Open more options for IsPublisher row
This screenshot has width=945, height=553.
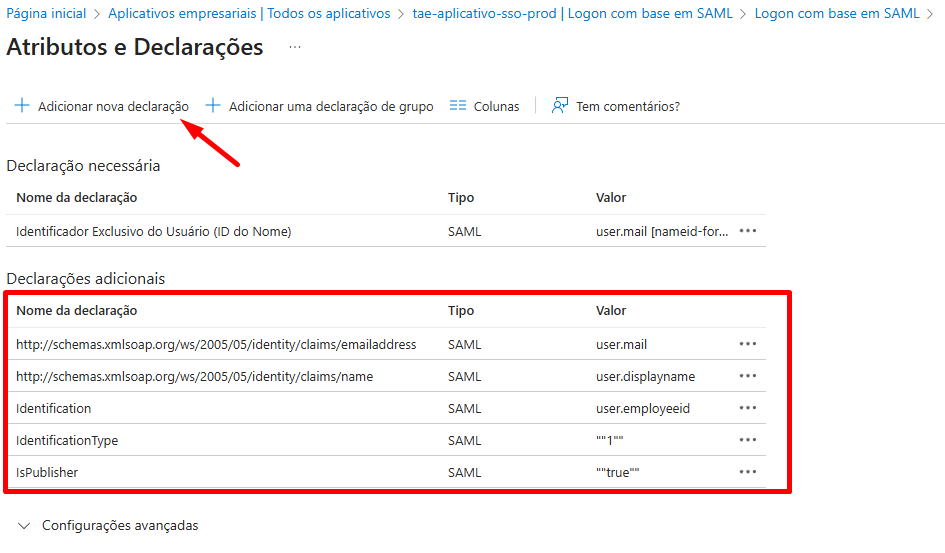coord(748,471)
